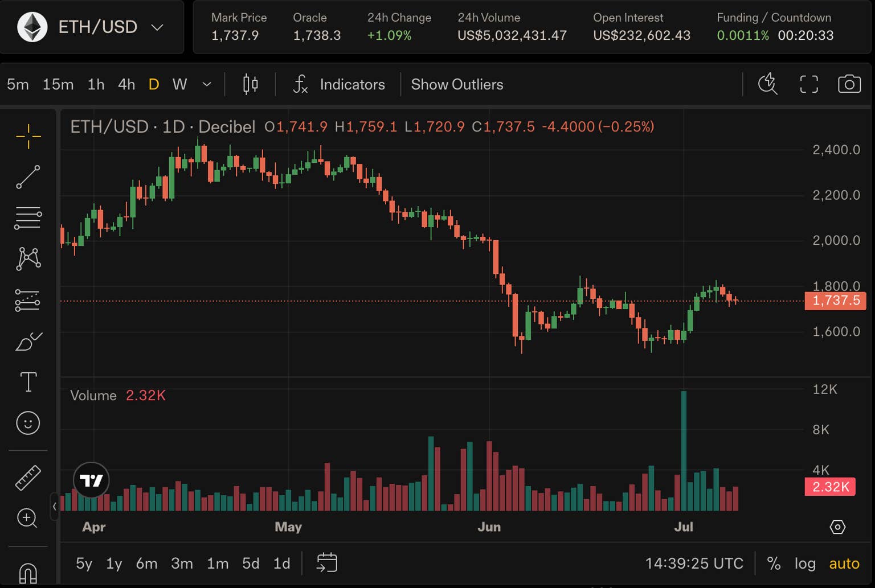
Task: Open the candlestick chart type menu
Action: [250, 84]
